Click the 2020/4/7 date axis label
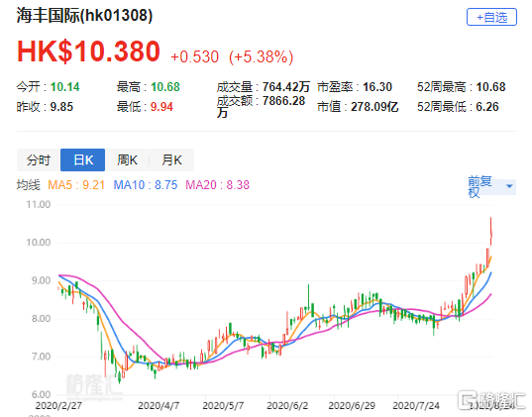Viewport: 532px width, 417px height. tap(159, 406)
